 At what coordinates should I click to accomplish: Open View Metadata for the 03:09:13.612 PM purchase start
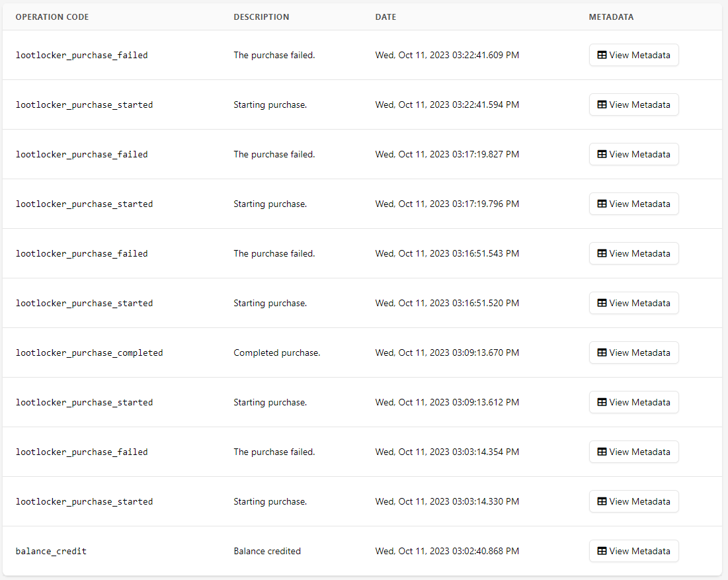point(633,402)
